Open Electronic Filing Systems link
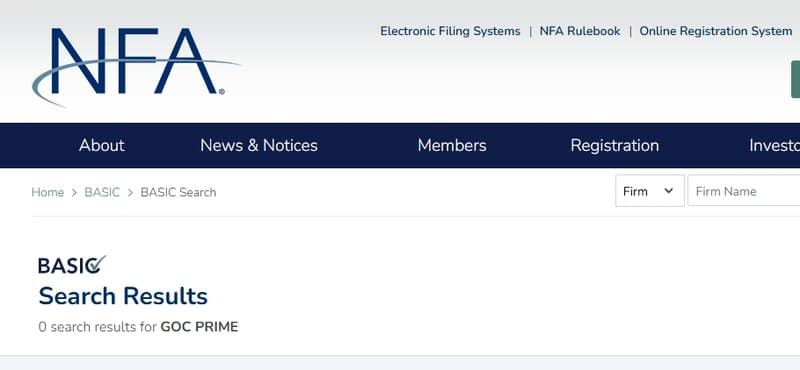The image size is (800, 370). pos(450,31)
